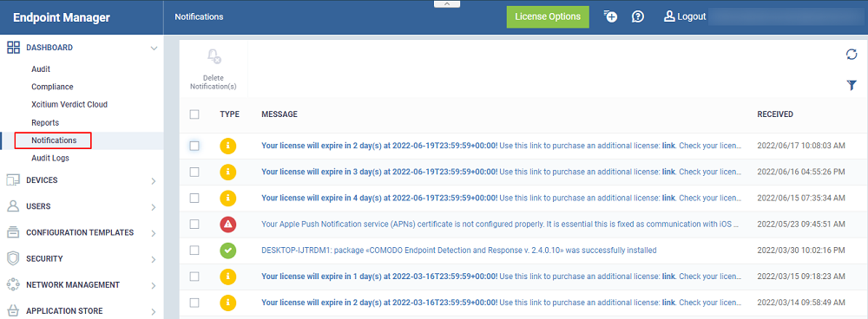Check the 2022/03/15 09:18:23 AM notification checkbox
Image resolution: width=868 pixels, height=319 pixels.
pyautogui.click(x=194, y=277)
